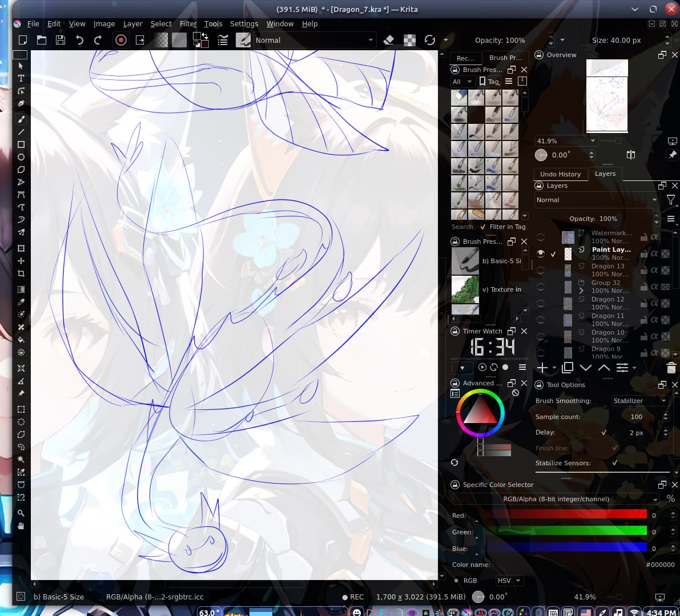Create a new document
Image resolution: width=680 pixels, height=616 pixels.
tap(23, 41)
